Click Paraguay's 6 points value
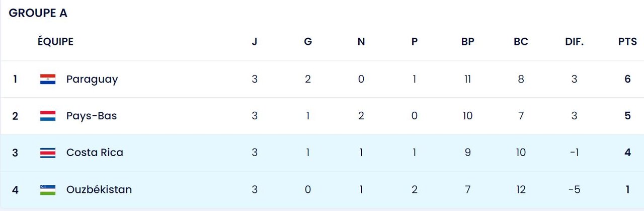The width and height of the screenshot is (644, 211). pos(627,79)
